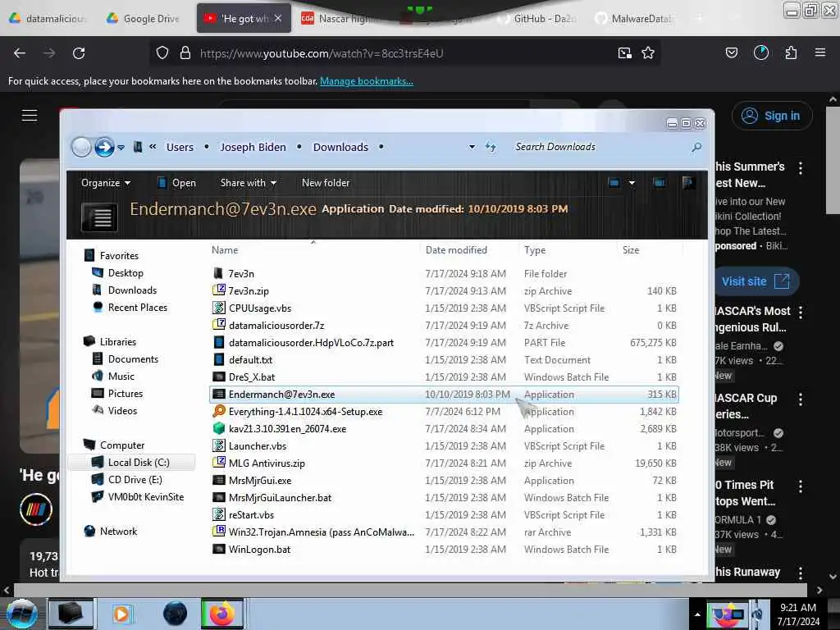Sort by Date modified column
The image size is (840, 630).
pyautogui.click(x=456, y=249)
